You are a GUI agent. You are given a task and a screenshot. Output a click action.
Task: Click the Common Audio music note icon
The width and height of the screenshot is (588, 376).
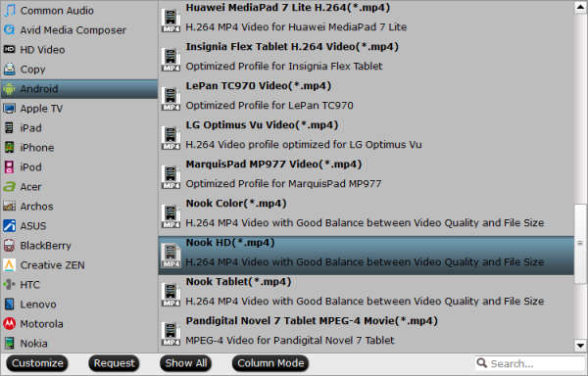(x=10, y=10)
